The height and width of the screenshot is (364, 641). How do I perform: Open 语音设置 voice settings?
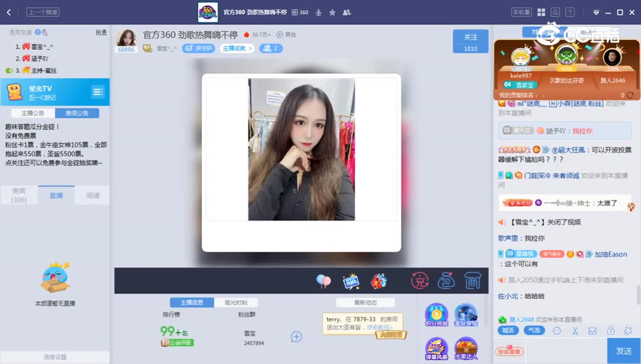point(55,357)
